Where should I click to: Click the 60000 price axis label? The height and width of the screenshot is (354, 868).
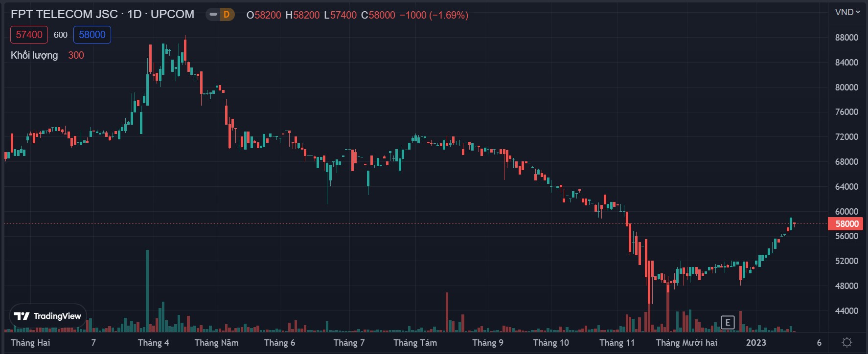click(846, 211)
